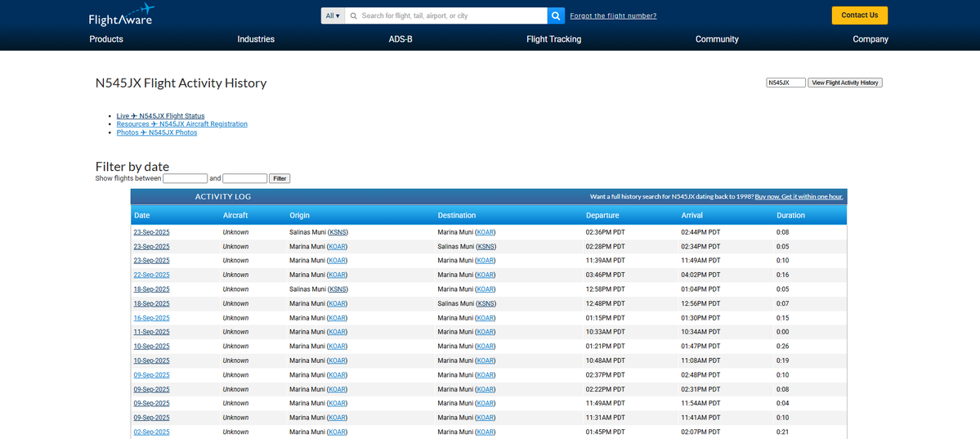Open 09-Sep-2025 flight departing 02:37PM
The height and width of the screenshot is (439, 980).
(151, 375)
